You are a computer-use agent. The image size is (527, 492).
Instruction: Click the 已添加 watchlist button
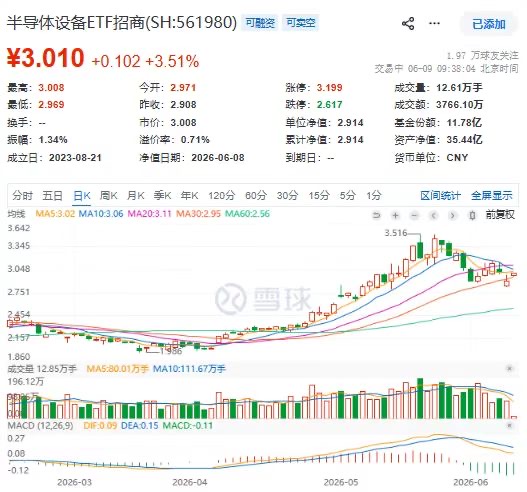pos(489,24)
